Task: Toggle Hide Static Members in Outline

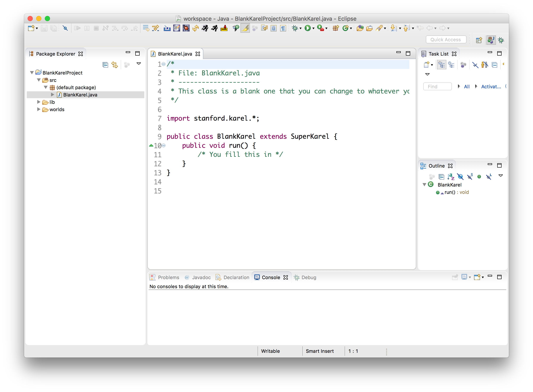Action: [470, 177]
